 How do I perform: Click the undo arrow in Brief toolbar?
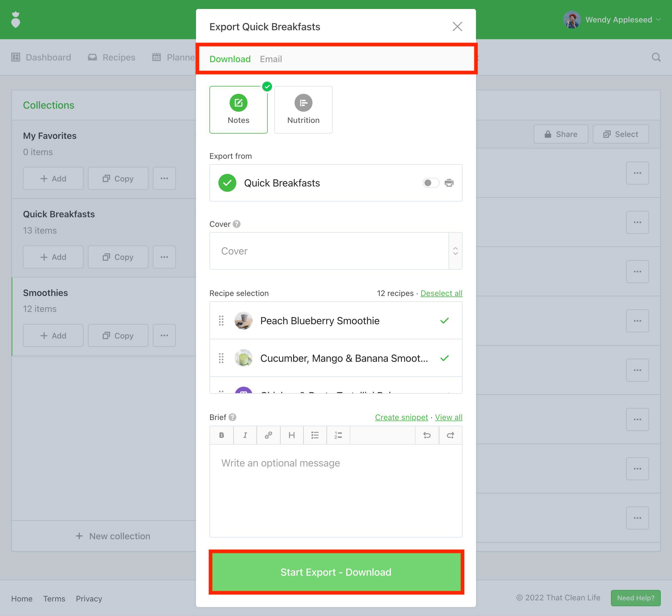427,435
